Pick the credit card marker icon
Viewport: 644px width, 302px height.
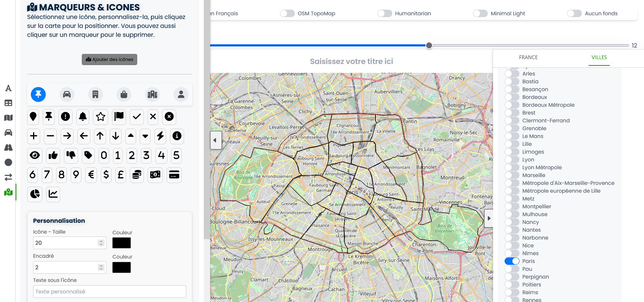[174, 175]
